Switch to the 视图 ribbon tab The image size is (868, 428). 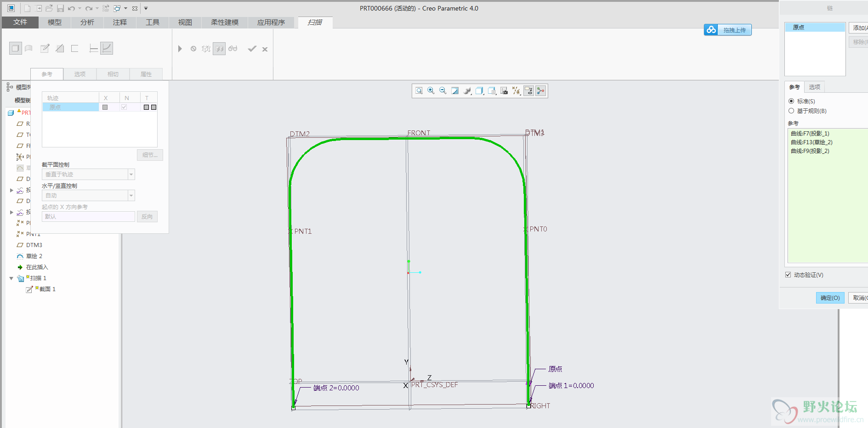[185, 22]
